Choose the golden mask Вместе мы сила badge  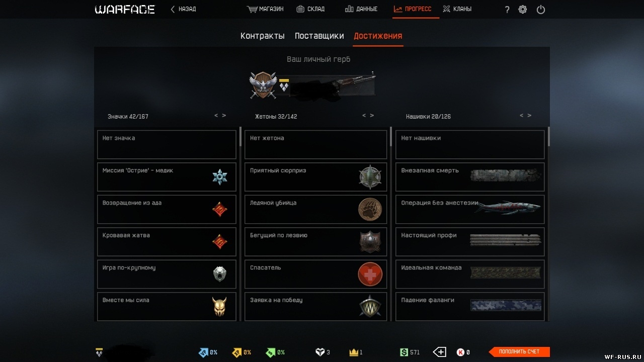219,306
